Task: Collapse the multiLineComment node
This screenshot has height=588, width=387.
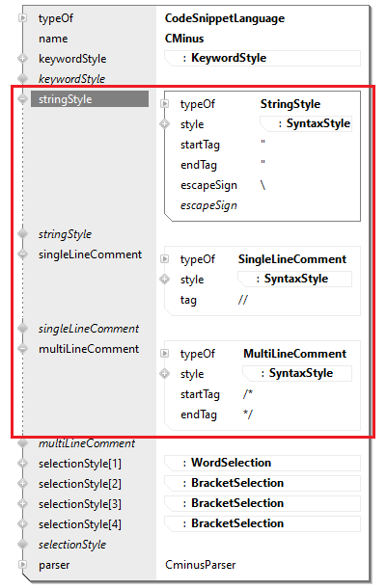Action: point(23,349)
